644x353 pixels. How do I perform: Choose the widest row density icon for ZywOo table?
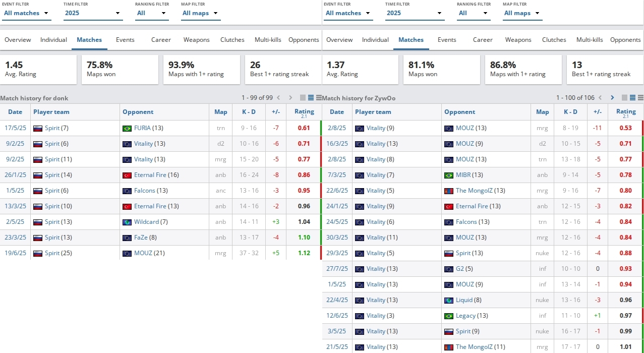640,98
